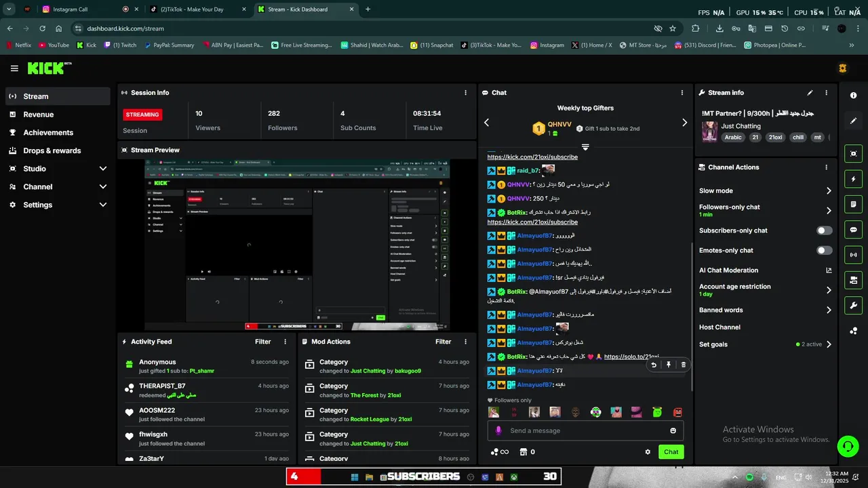Expand the Settings sidebar section
This screenshot has height=488, width=868.
(x=103, y=205)
